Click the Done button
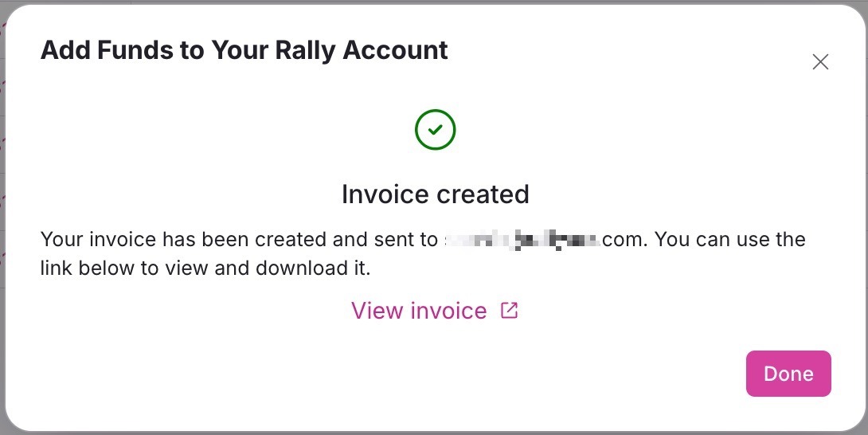 pyautogui.click(x=788, y=374)
